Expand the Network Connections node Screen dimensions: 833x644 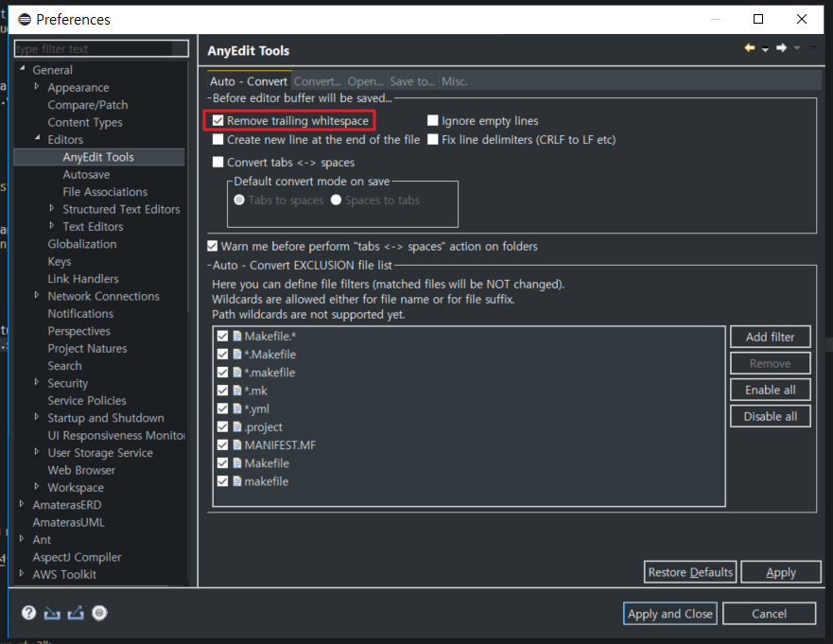(x=37, y=295)
